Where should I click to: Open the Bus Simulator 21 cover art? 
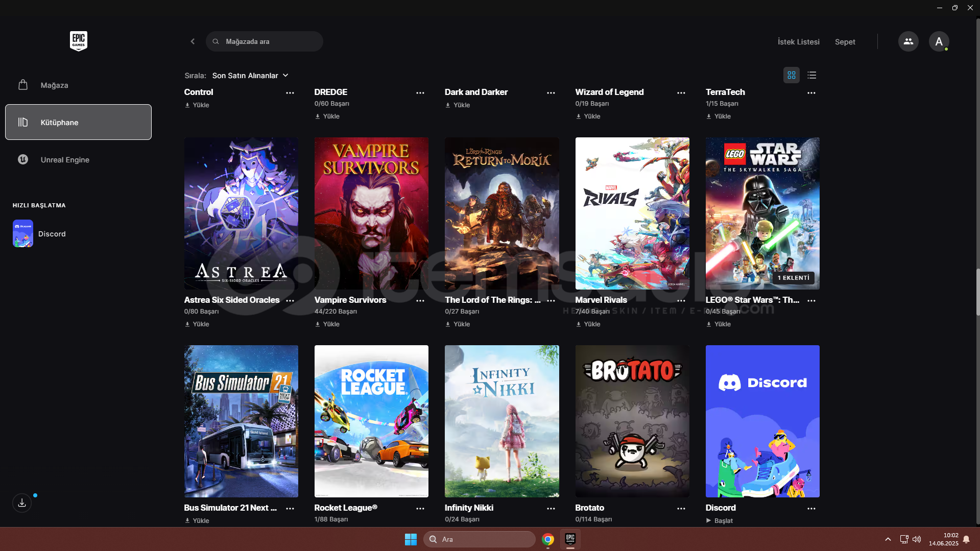tap(241, 421)
